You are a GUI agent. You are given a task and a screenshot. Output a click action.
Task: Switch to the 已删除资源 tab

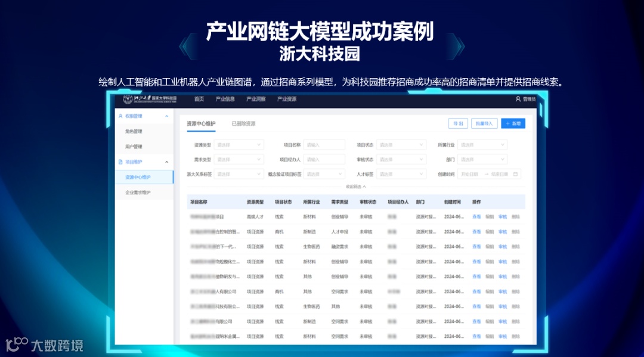(243, 123)
